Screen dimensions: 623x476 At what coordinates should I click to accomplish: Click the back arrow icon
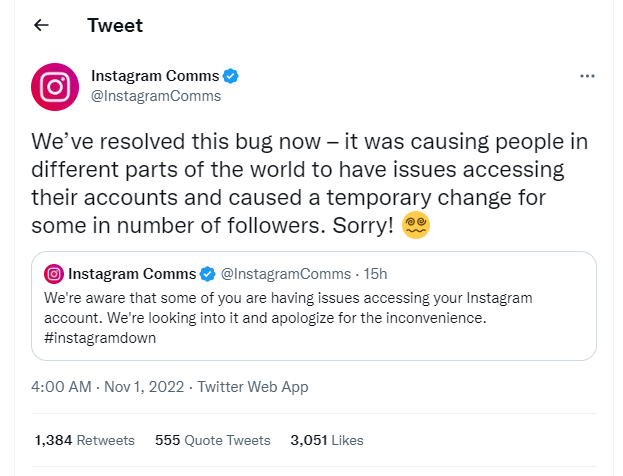[41, 25]
